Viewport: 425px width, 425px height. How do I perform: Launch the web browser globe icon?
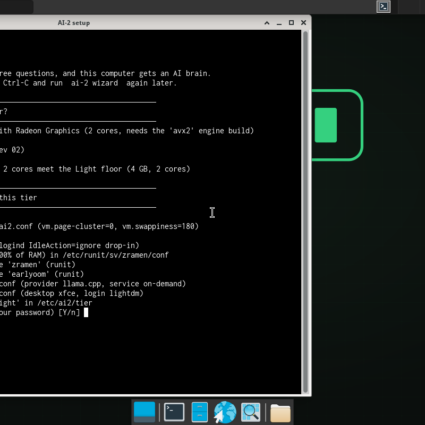[x=225, y=412]
